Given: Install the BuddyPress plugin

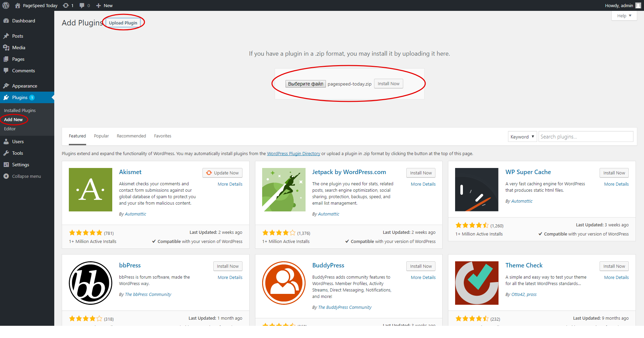Looking at the screenshot, I should pos(421,266).
